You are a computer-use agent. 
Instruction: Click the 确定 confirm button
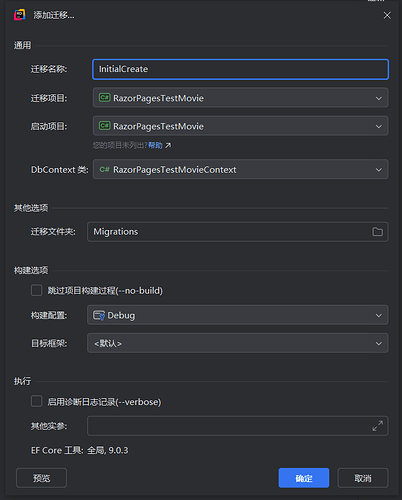tap(304, 478)
